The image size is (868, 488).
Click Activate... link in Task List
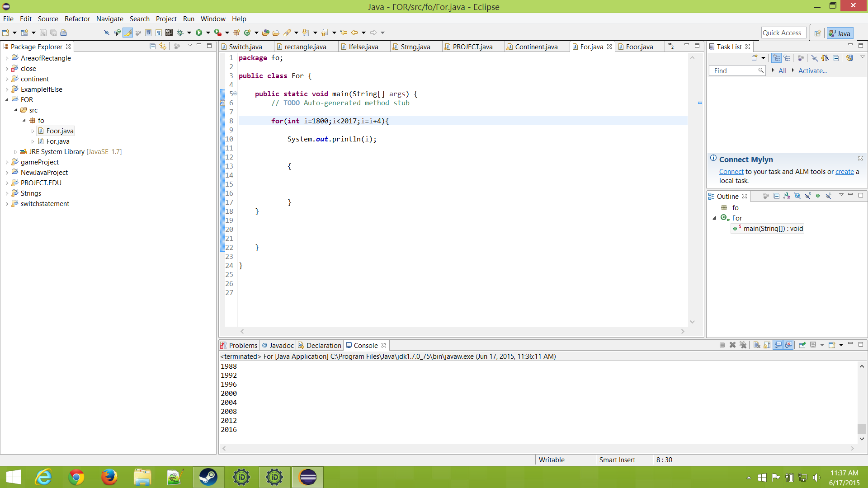(812, 71)
